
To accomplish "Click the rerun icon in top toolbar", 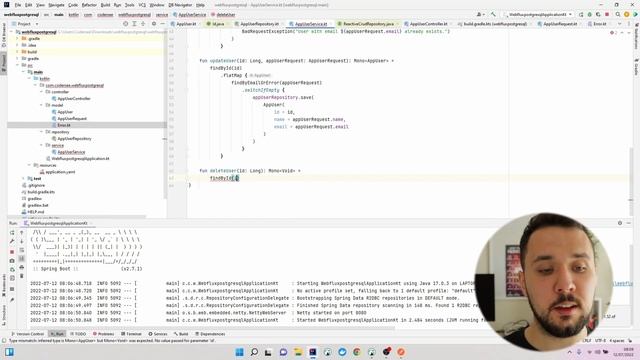I will [581, 14].
